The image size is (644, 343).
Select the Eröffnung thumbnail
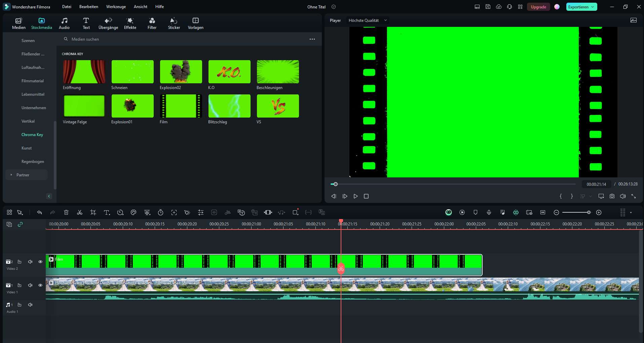(x=84, y=72)
